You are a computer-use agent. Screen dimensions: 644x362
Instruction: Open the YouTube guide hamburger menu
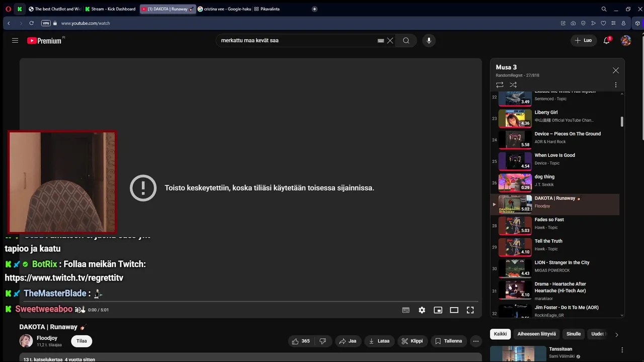click(15, 41)
